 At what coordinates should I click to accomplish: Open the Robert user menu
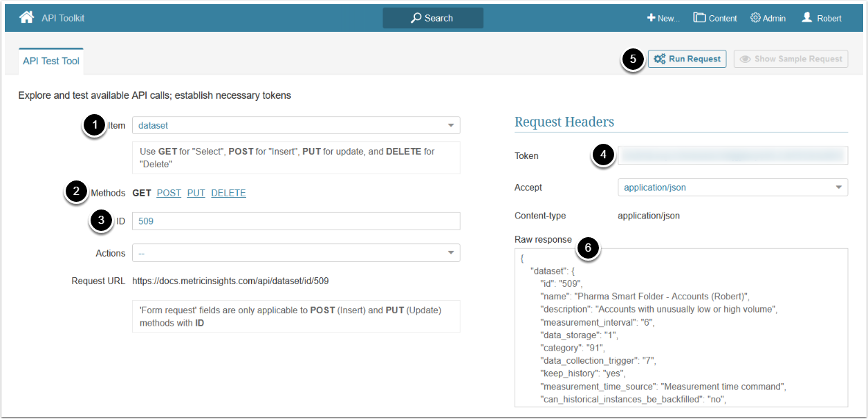[822, 18]
